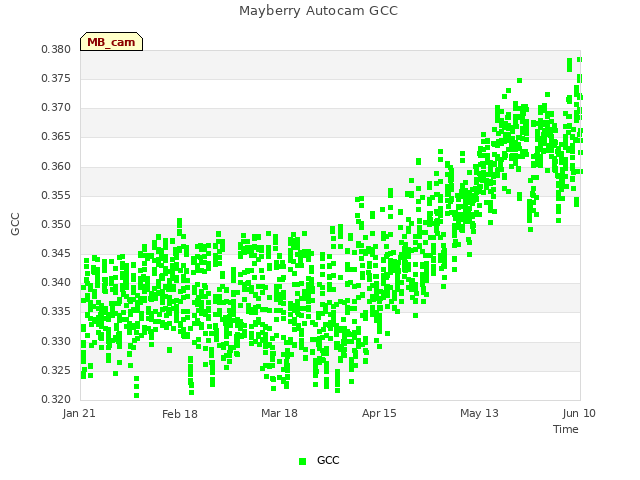
Task: Toggle the GCC series legend label
Action: coord(328,460)
